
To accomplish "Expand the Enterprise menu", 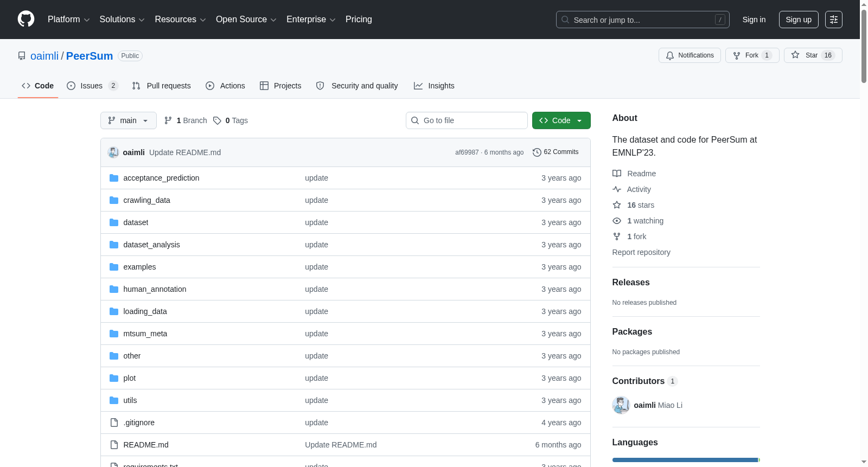I will coord(311,20).
